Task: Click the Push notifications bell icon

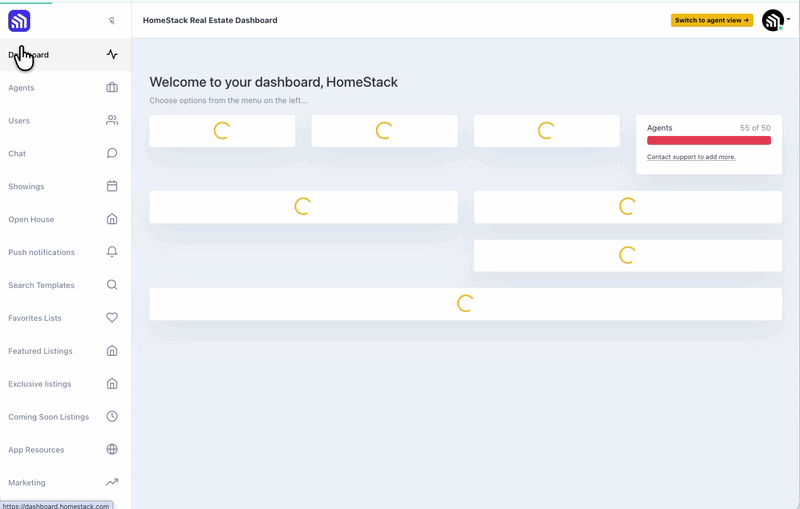Action: 112,252
